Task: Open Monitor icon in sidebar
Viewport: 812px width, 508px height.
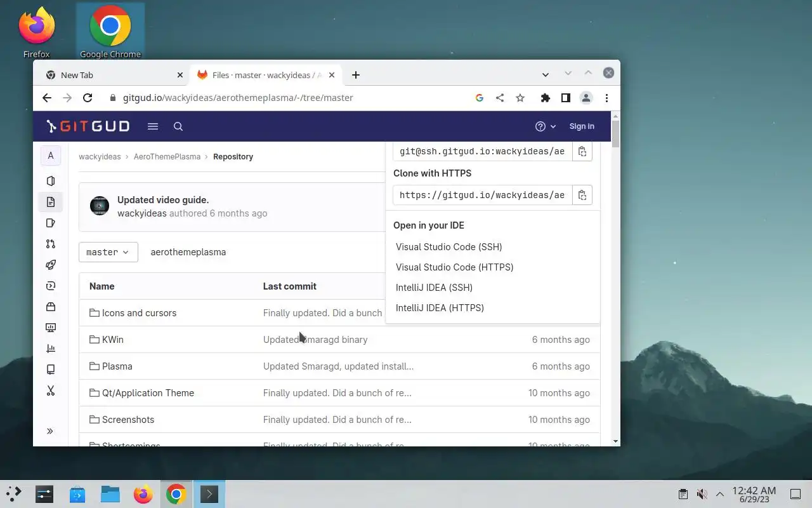Action: point(51,328)
